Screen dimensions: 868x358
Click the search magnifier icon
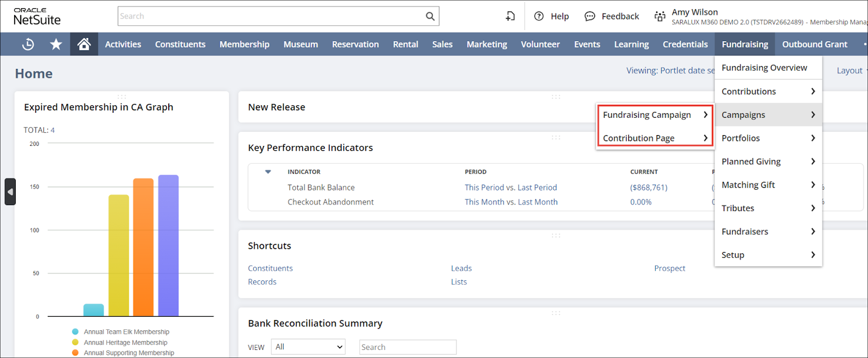[430, 16]
